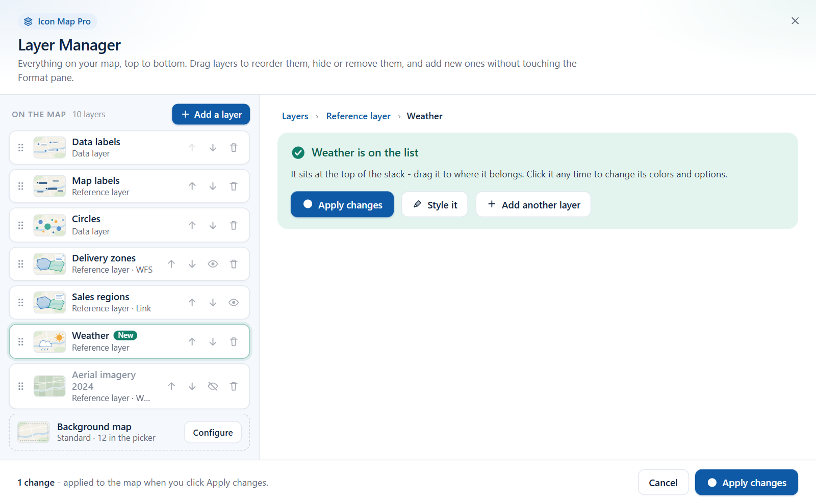Delete the Circles layer
The width and height of the screenshot is (816, 504).
(234, 225)
